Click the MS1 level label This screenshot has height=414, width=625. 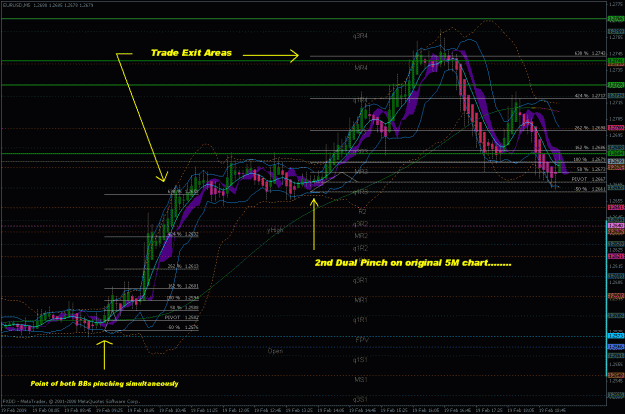tap(361, 380)
